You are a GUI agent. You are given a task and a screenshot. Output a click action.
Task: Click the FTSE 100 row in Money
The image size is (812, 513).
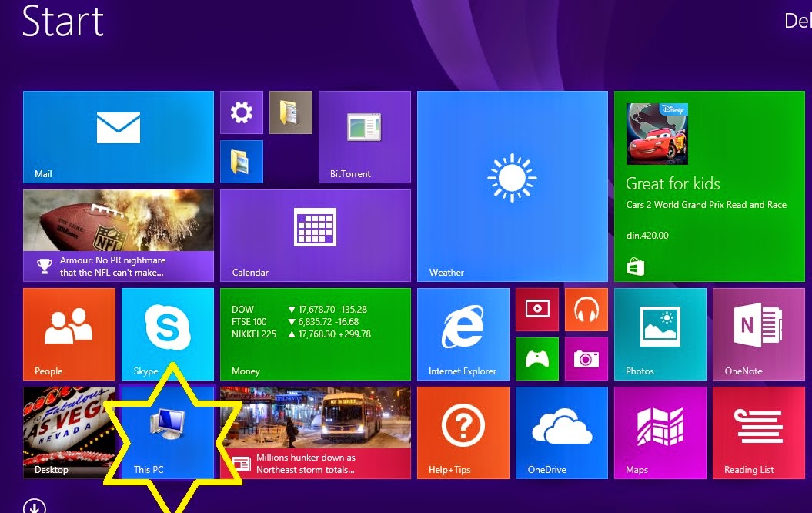[x=296, y=322]
